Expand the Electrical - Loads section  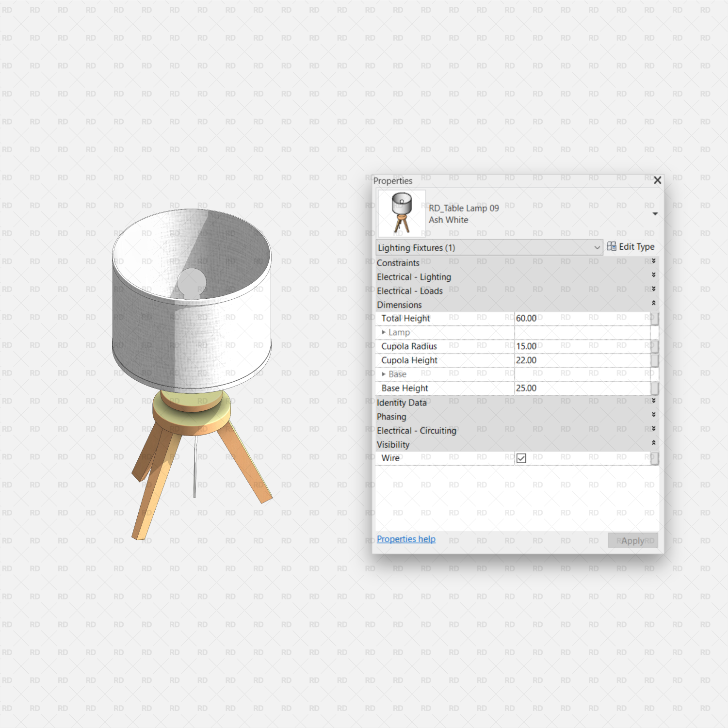(x=653, y=289)
